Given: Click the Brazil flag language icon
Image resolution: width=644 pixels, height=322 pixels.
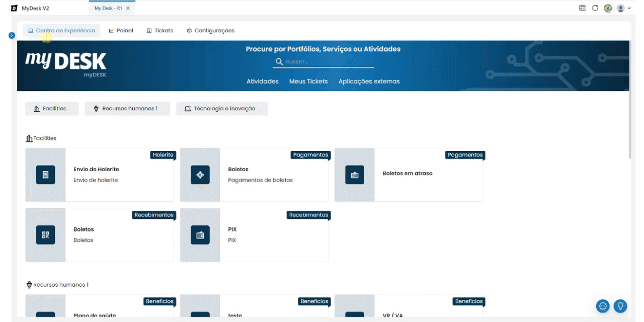Looking at the screenshot, I should point(608,8).
